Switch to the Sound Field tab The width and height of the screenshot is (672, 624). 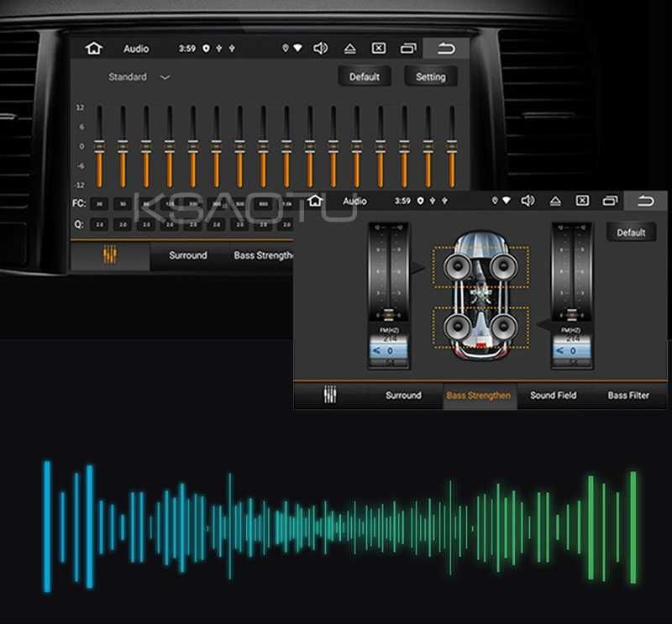(x=554, y=395)
